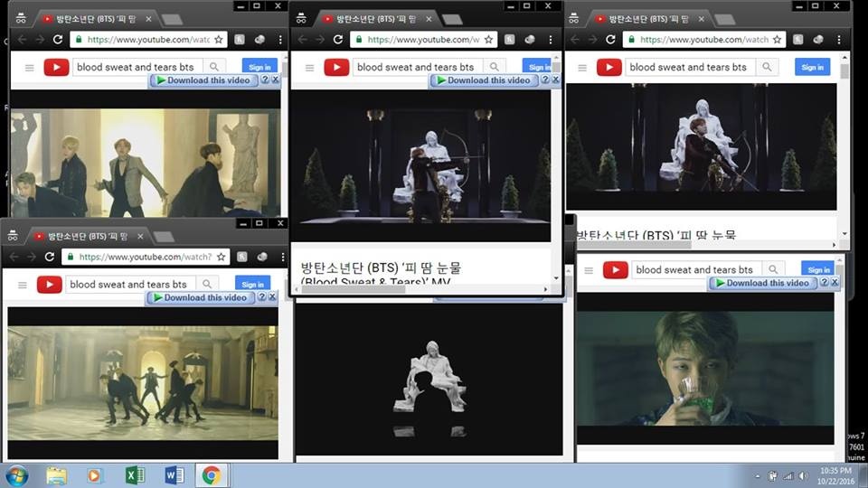Toggle the bookmark star in the top-right window
868x488 pixels.
coord(777,40)
